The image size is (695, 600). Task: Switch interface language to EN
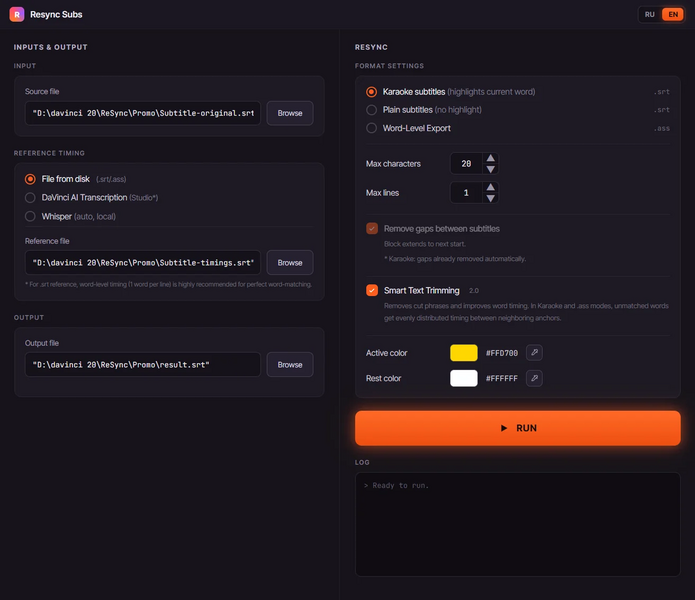tap(672, 14)
